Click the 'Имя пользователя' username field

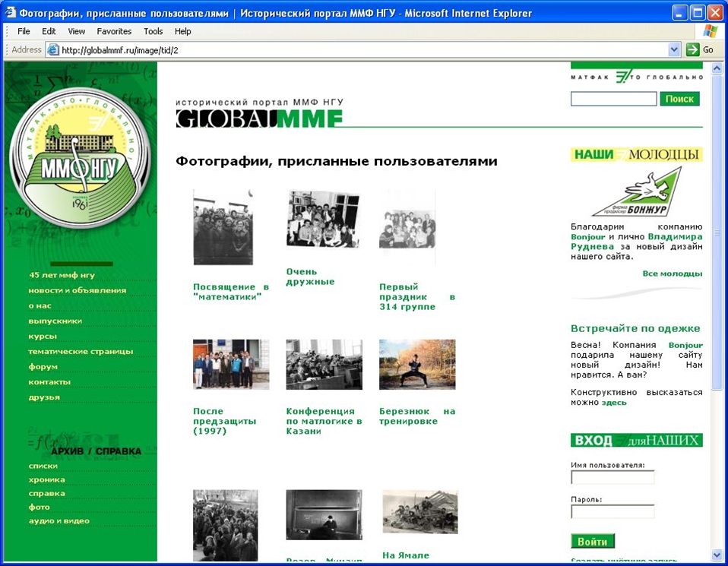pyautogui.click(x=612, y=477)
